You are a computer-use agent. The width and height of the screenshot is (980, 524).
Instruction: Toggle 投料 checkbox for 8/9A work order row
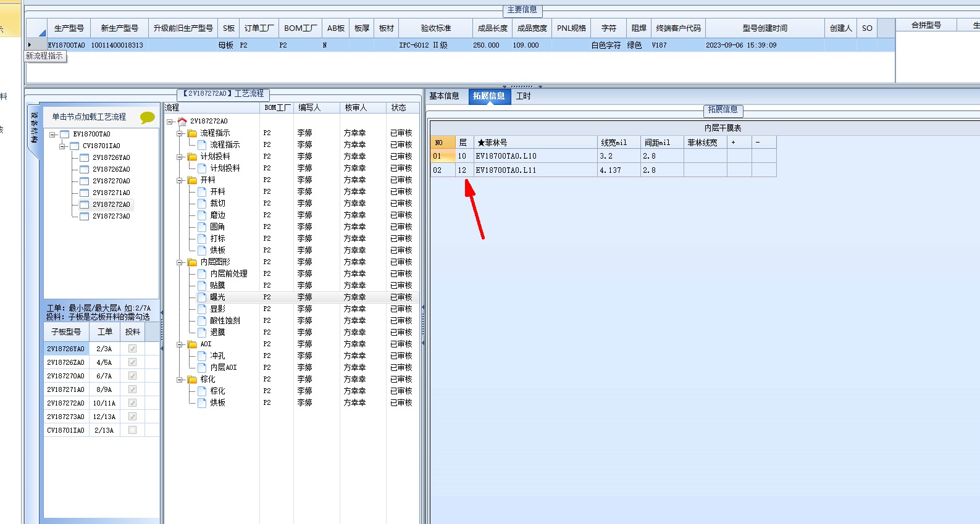coord(132,389)
